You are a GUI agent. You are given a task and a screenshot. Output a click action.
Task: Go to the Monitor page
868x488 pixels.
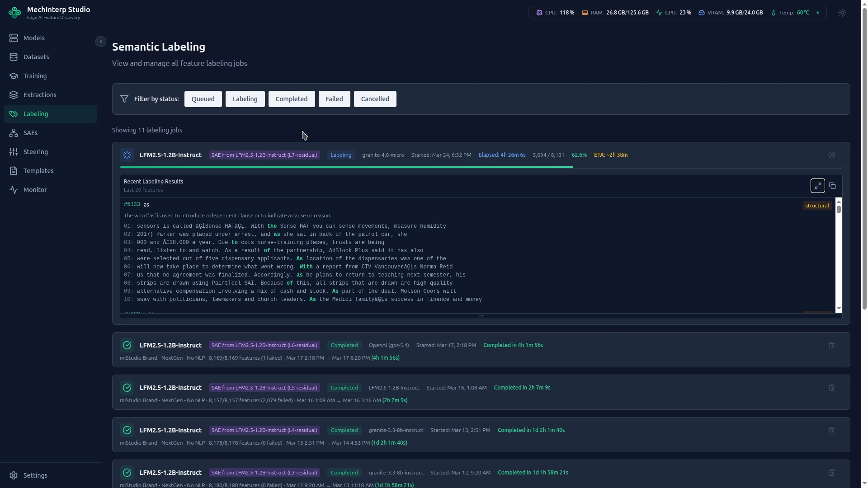[x=50, y=190]
